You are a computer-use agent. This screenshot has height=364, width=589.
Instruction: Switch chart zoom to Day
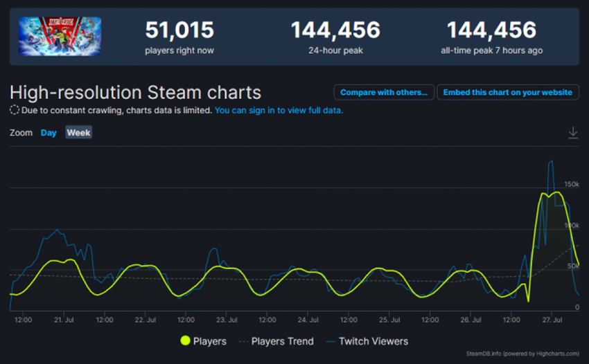point(49,133)
